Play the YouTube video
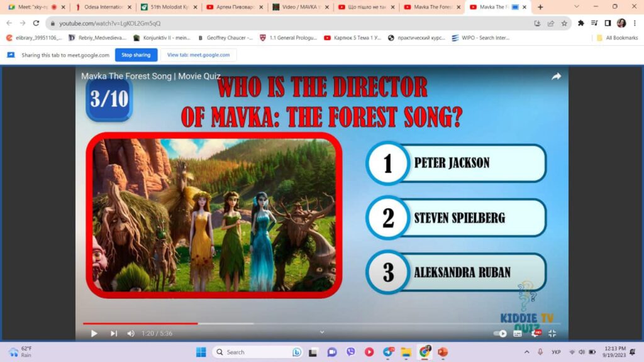Image resolution: width=644 pixels, height=362 pixels. coord(94,334)
